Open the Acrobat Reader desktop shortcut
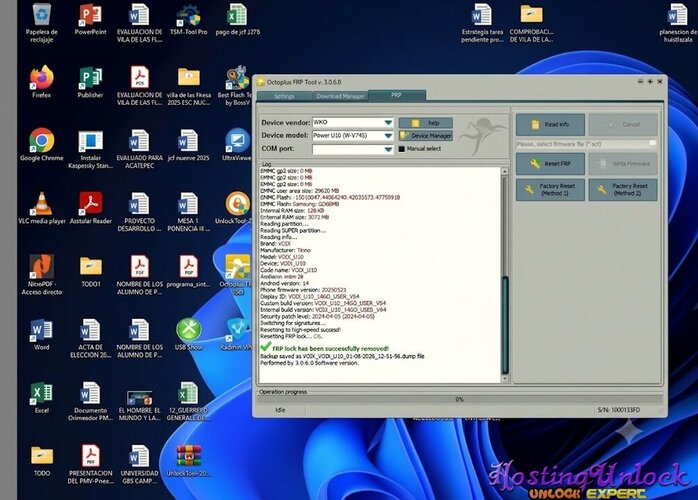This screenshot has width=698, height=500. [x=90, y=208]
